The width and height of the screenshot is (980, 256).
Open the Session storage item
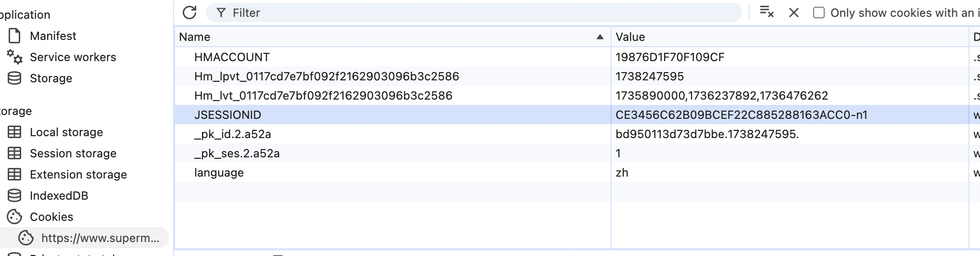coord(73,154)
